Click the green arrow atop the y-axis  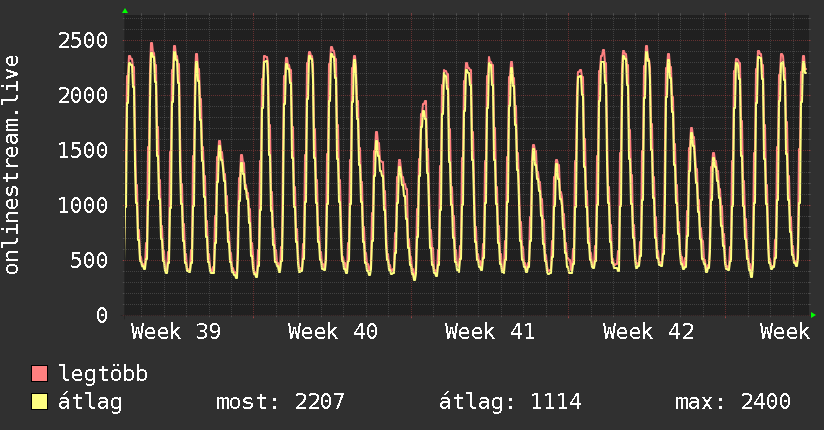(x=125, y=11)
